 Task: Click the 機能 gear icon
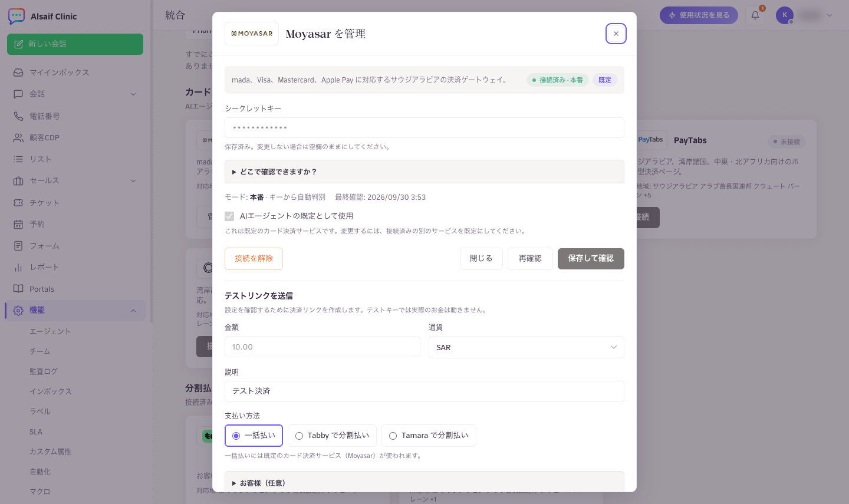(18, 310)
